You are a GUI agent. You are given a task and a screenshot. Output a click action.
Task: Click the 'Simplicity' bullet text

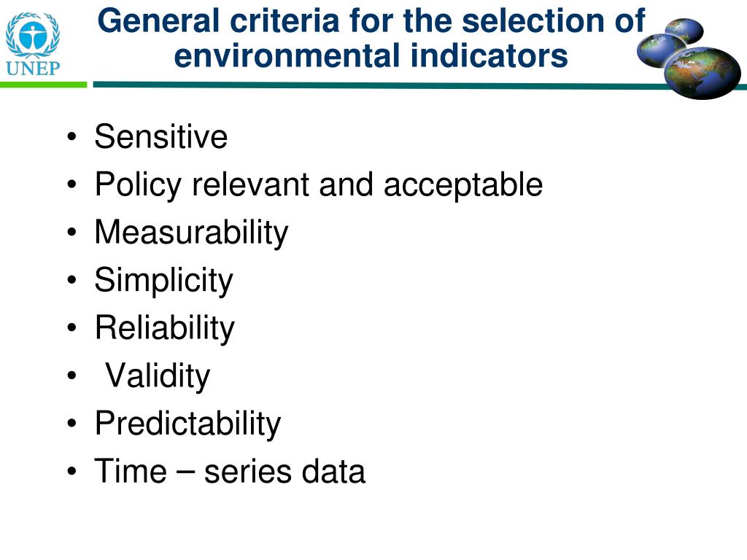pos(164,281)
